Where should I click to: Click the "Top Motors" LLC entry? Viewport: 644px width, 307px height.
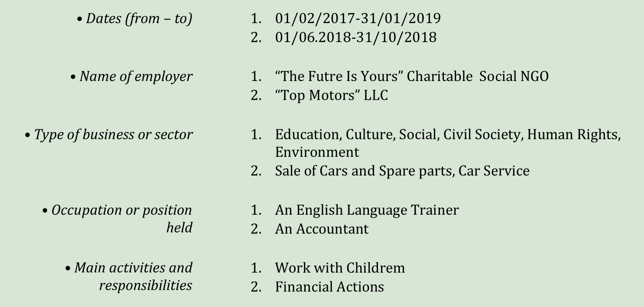tap(331, 95)
